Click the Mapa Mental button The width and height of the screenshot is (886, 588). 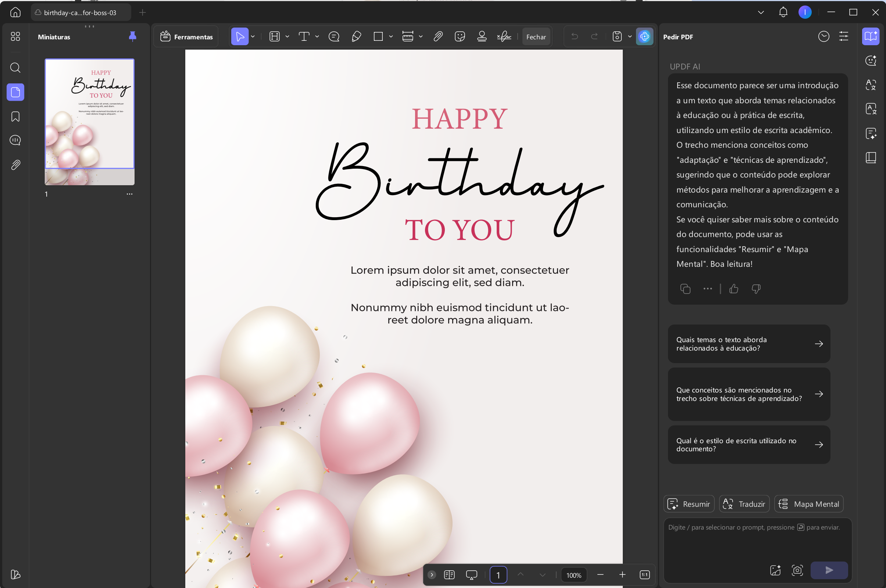(x=809, y=503)
